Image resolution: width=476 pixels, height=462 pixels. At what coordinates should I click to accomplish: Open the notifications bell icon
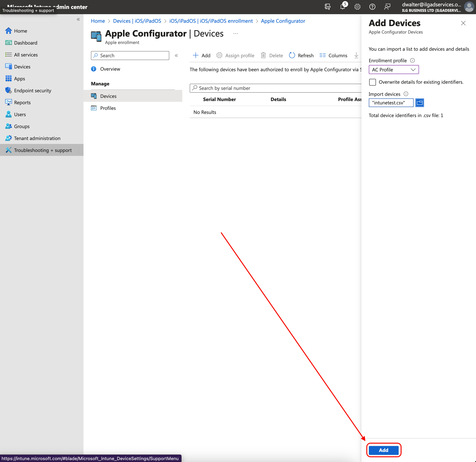pos(342,7)
